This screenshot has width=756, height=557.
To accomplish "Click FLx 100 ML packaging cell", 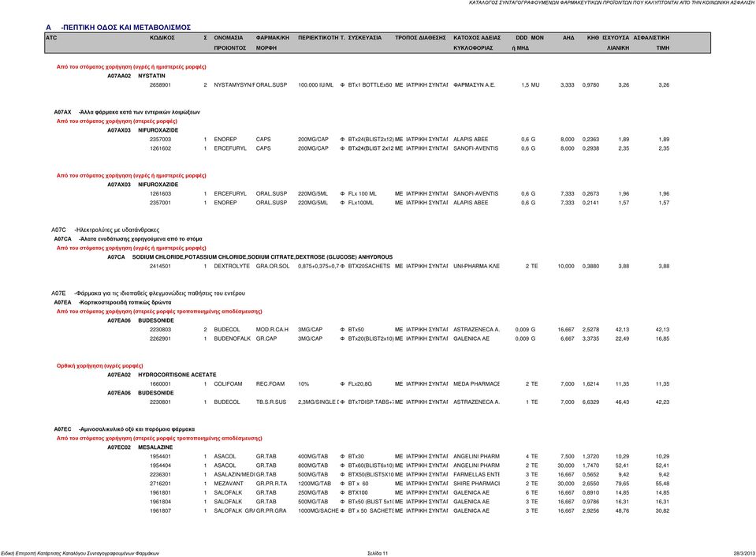I will 362,194.
